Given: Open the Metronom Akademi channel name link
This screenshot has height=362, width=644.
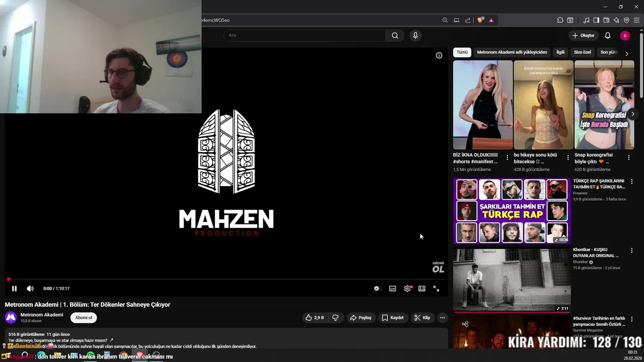Looking at the screenshot, I should point(42,315).
